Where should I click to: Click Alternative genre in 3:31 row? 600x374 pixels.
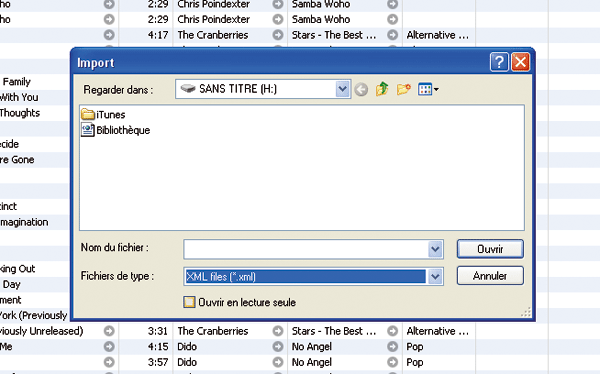[438, 331]
